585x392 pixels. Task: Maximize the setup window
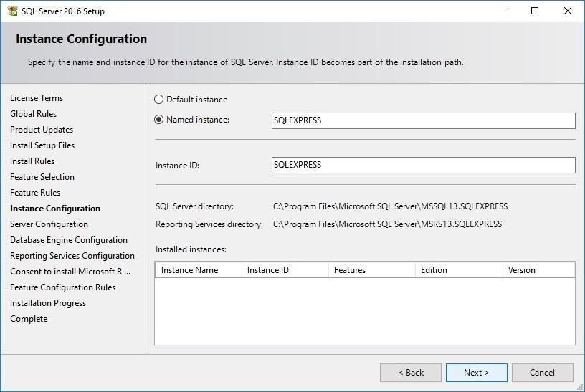point(535,11)
